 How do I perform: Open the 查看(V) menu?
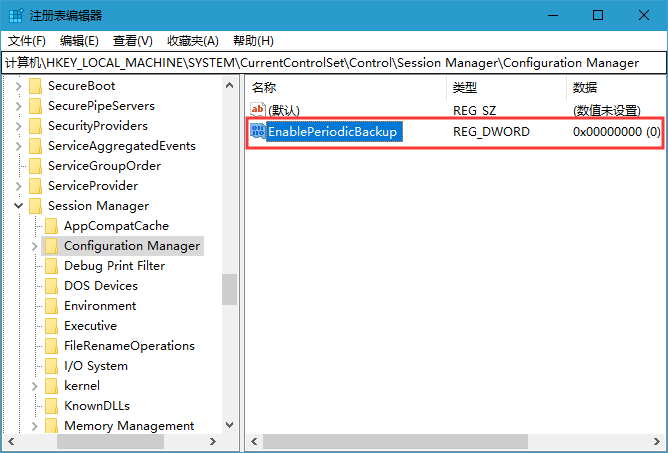[x=132, y=41]
